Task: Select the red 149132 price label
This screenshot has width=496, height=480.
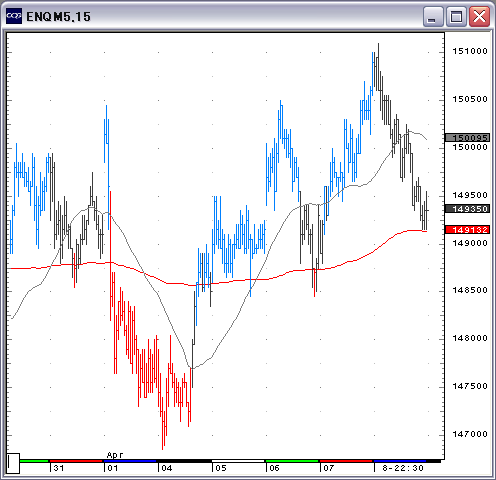Action: tap(468, 230)
